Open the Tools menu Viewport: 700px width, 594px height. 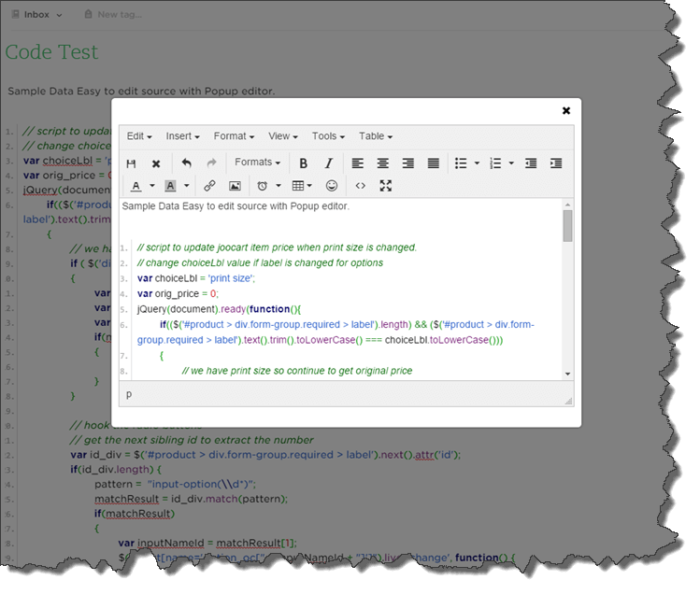(x=328, y=136)
